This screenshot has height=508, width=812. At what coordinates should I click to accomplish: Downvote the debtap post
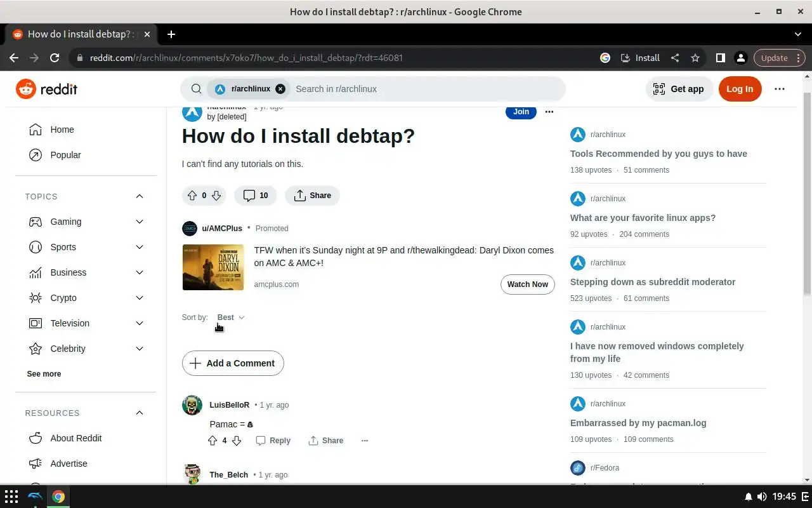[216, 196]
